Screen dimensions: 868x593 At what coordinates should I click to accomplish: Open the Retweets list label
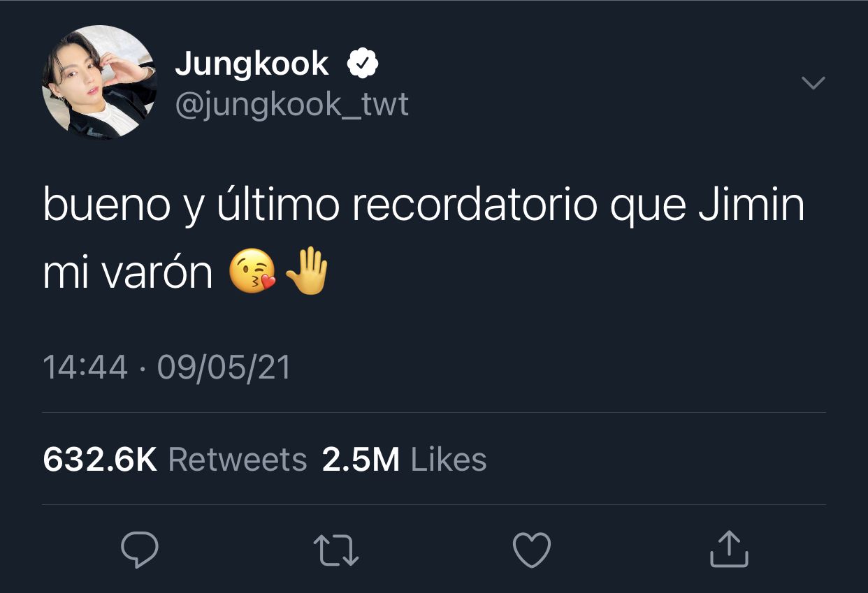[x=238, y=460]
